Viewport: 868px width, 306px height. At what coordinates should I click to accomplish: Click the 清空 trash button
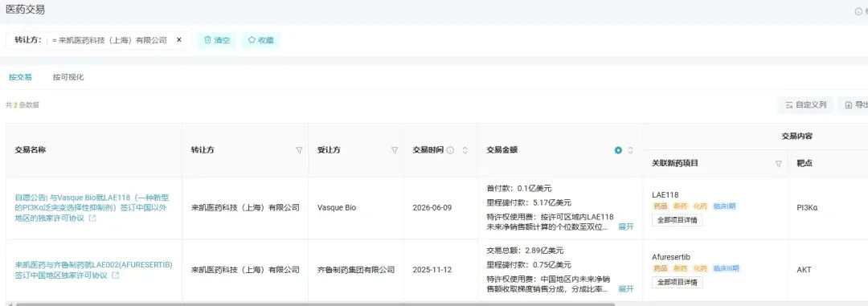(217, 40)
